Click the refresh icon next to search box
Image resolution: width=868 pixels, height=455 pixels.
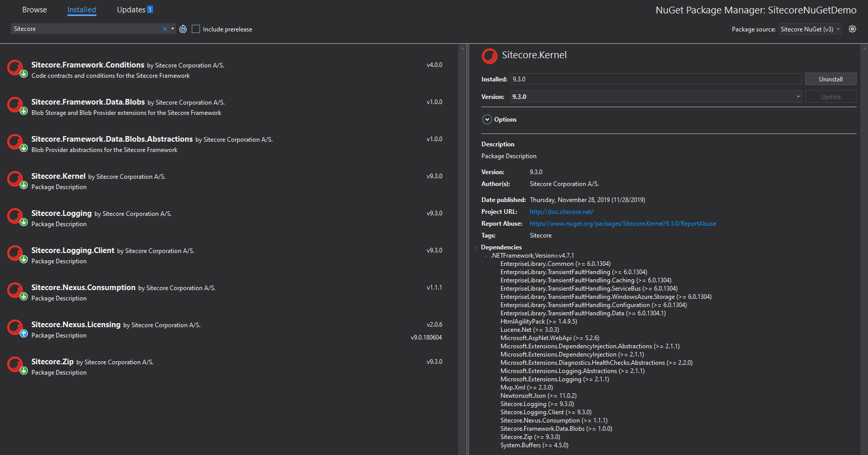tap(183, 29)
